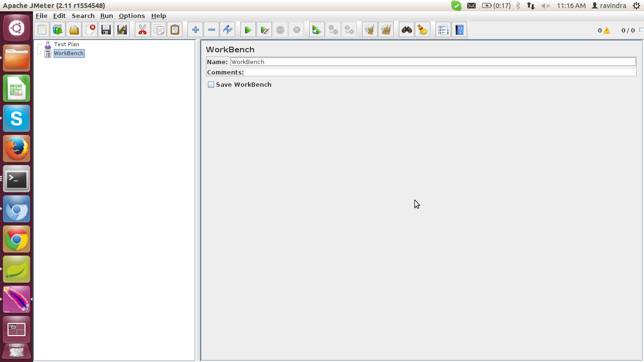
Task: Start test without pauses icon
Action: tap(264, 30)
